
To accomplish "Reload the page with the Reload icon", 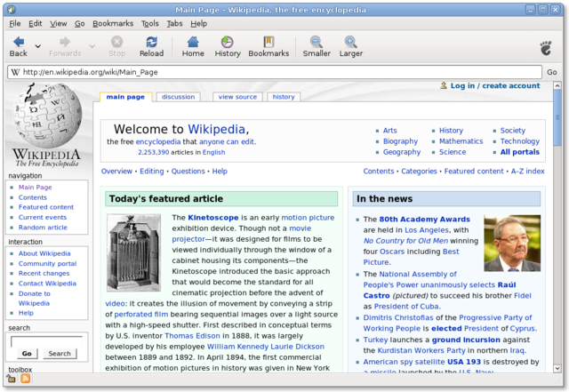I will point(152,42).
